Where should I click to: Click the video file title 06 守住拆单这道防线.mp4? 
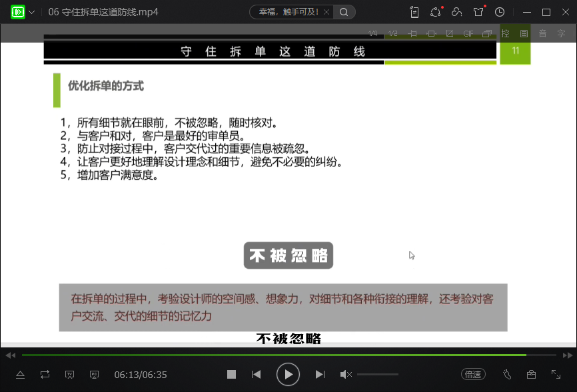(x=103, y=12)
